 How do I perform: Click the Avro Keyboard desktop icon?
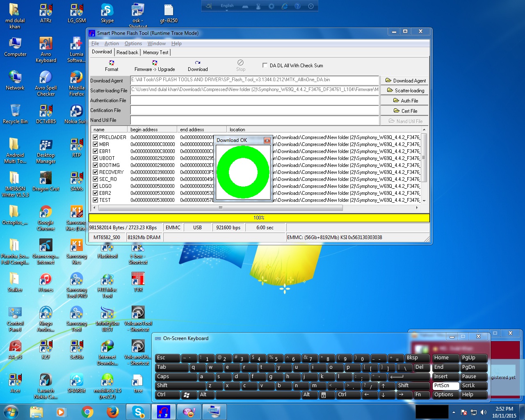(x=46, y=50)
